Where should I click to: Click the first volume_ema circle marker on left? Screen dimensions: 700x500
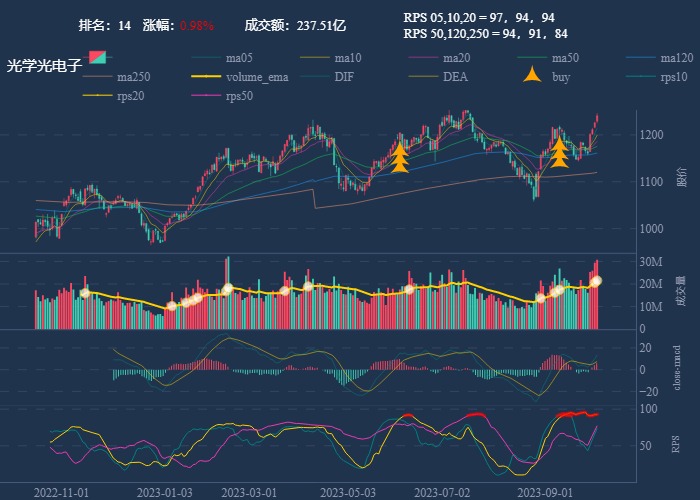point(85,293)
